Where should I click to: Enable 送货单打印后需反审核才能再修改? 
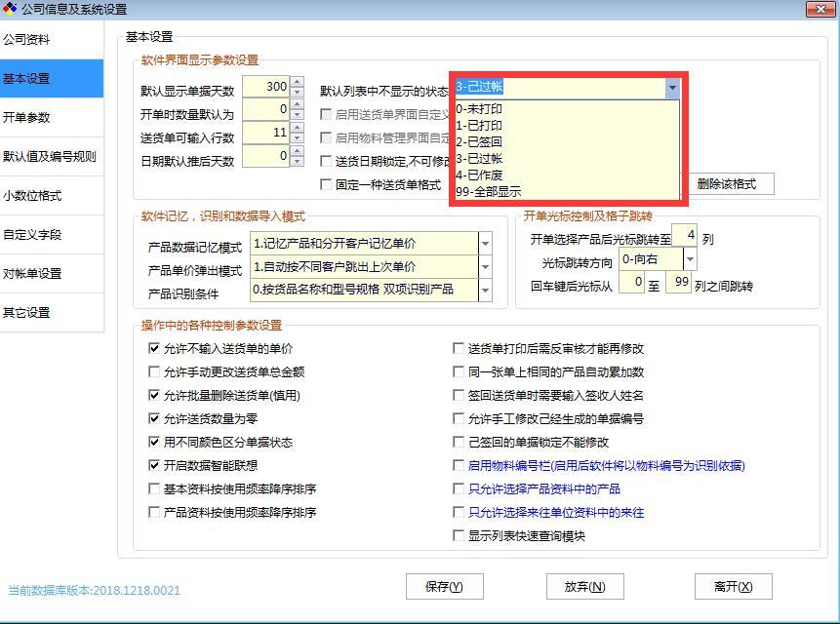click(x=458, y=348)
